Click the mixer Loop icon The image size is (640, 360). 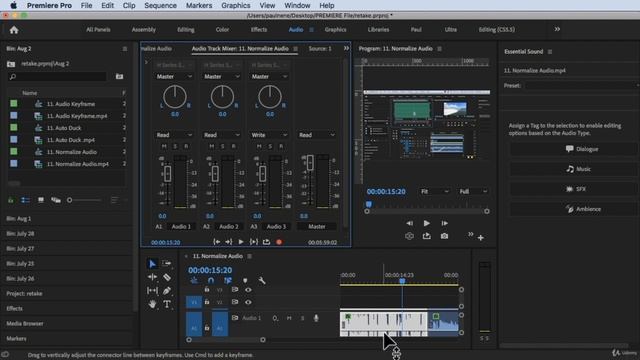(x=267, y=242)
